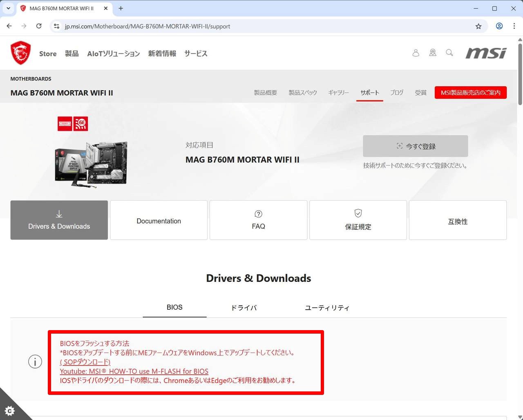Viewport: 523px width, 420px height.
Task: Minimize the Chrome window
Action: point(476,8)
